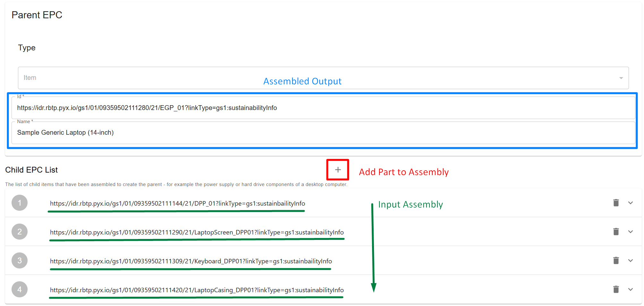The image size is (644, 306).
Task: Select the number 1 step circle
Action: (20, 203)
